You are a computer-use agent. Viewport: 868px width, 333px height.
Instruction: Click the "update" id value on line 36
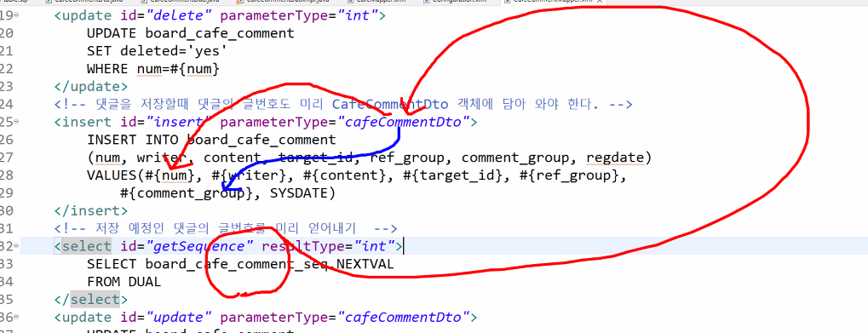tap(178, 318)
